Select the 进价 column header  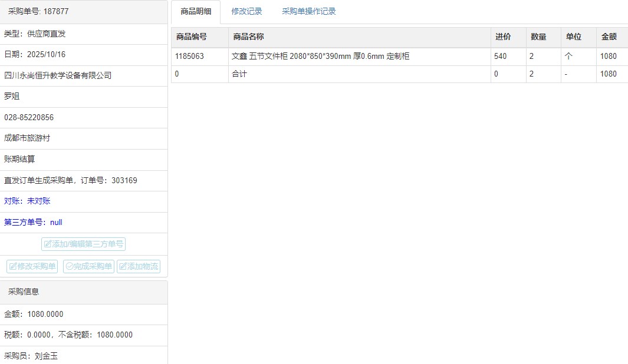pos(502,37)
